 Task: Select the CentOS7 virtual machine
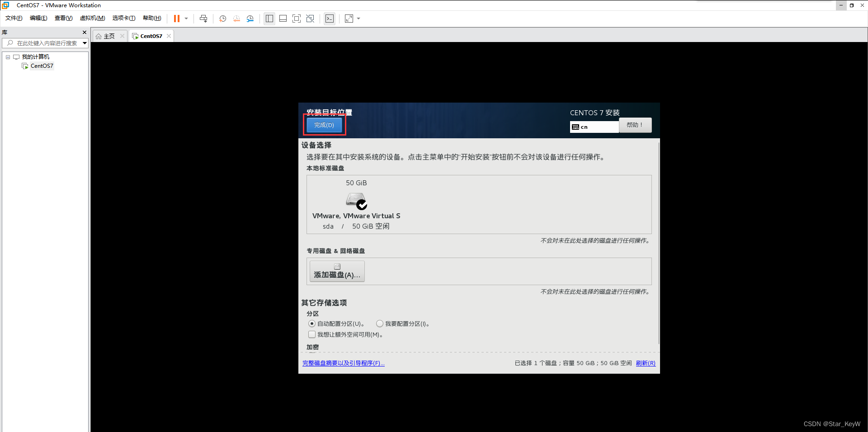click(x=42, y=66)
